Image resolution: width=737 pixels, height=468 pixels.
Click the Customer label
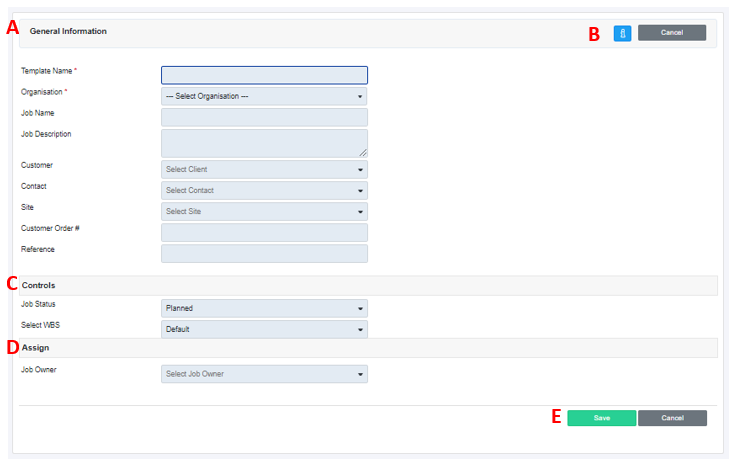coord(37,165)
